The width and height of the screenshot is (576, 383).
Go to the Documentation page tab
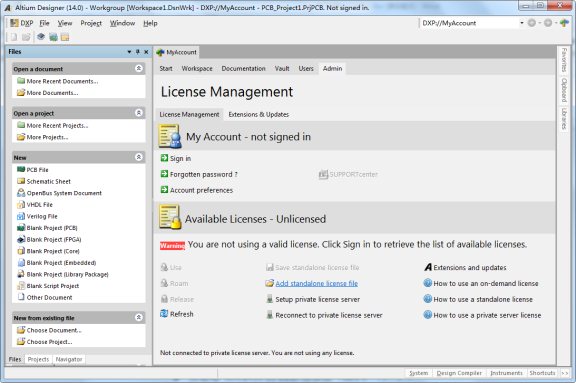point(243,69)
